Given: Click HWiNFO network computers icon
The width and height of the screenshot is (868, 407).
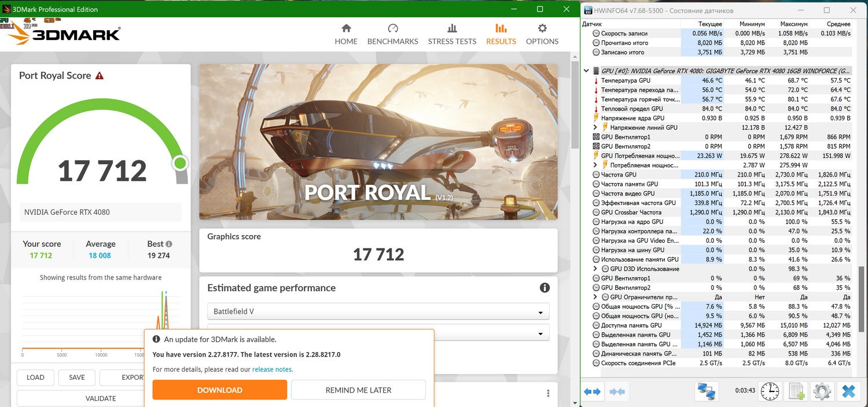Looking at the screenshot, I should click(x=707, y=391).
